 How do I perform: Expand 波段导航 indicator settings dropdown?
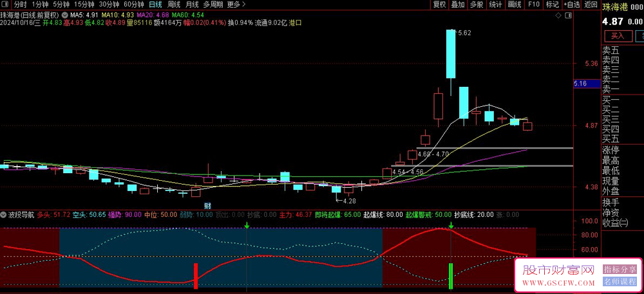click(3, 214)
